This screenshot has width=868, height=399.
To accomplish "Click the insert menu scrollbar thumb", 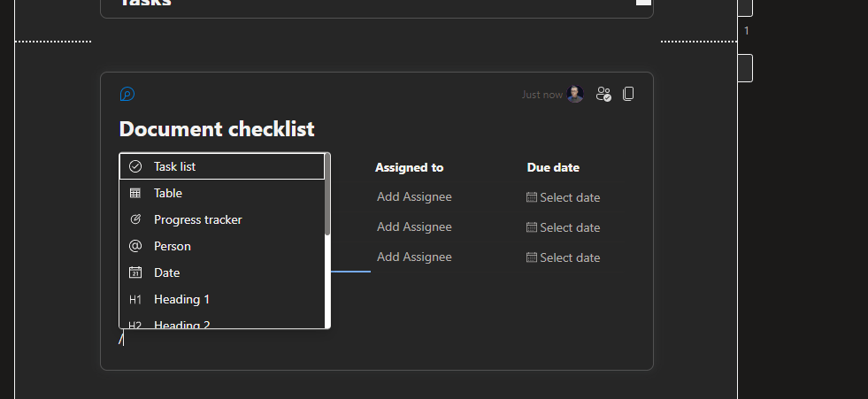I will 327,195.
